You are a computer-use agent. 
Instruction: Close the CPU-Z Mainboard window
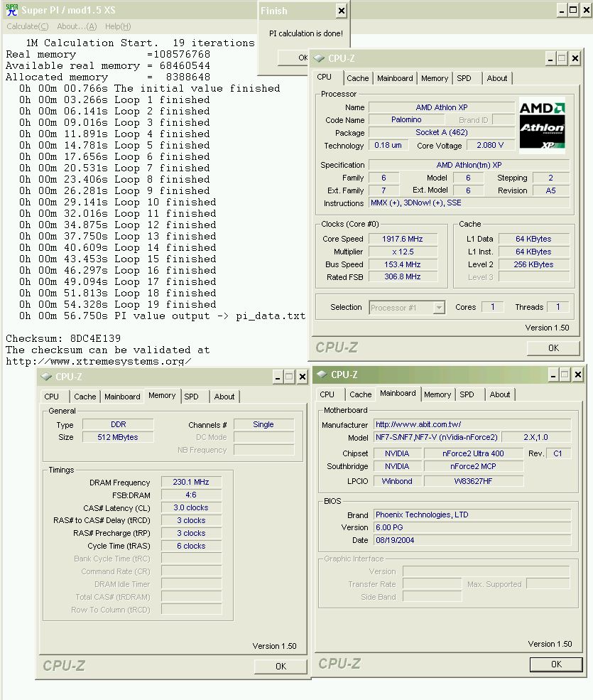point(578,375)
